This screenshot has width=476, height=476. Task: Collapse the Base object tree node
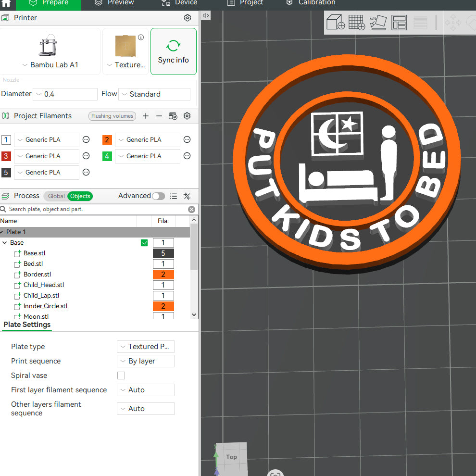coord(5,243)
